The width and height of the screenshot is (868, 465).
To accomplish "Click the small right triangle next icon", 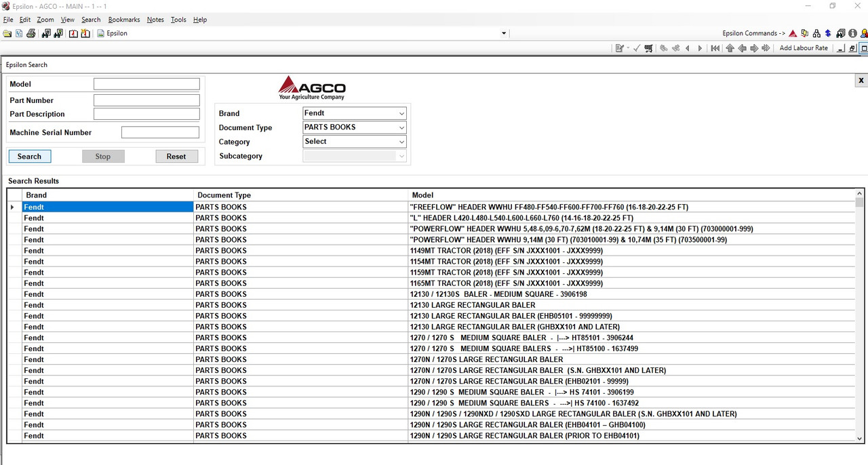I will coord(700,48).
